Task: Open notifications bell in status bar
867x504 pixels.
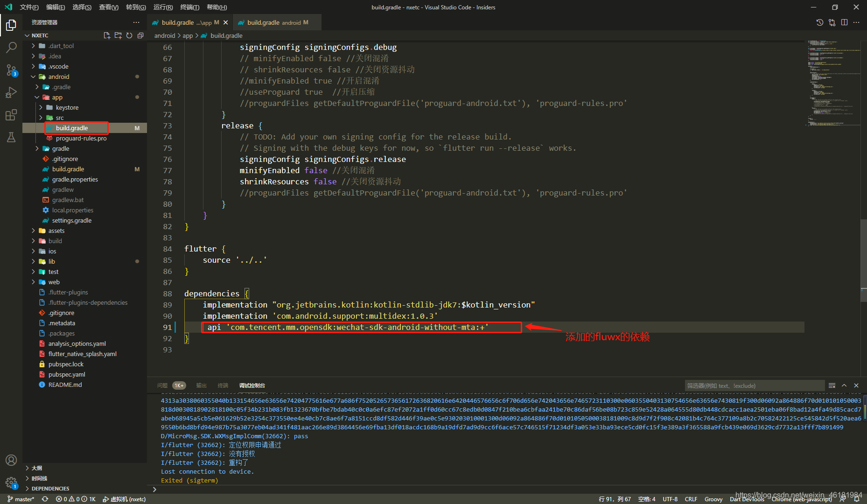Action: coord(857,499)
